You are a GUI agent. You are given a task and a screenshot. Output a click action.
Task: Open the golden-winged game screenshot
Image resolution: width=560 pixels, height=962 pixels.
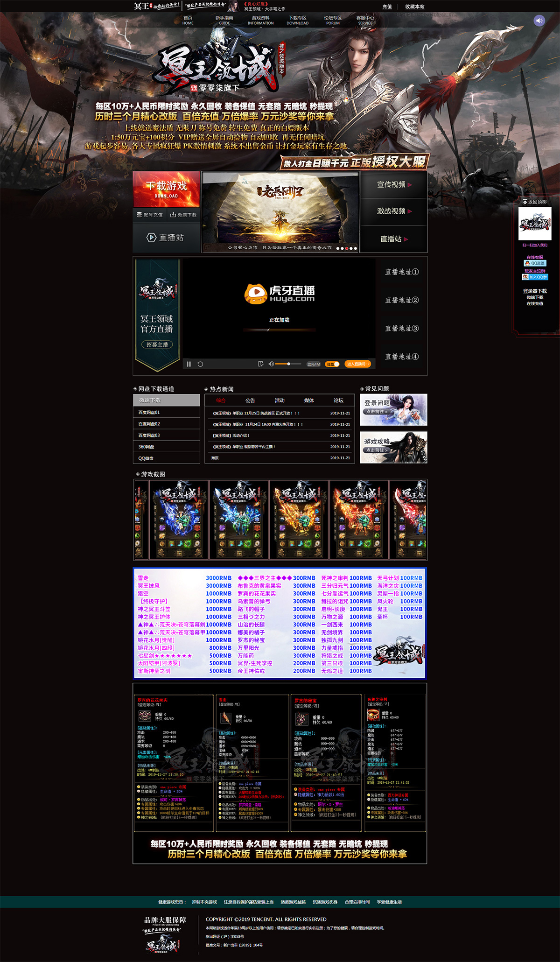[x=299, y=520]
